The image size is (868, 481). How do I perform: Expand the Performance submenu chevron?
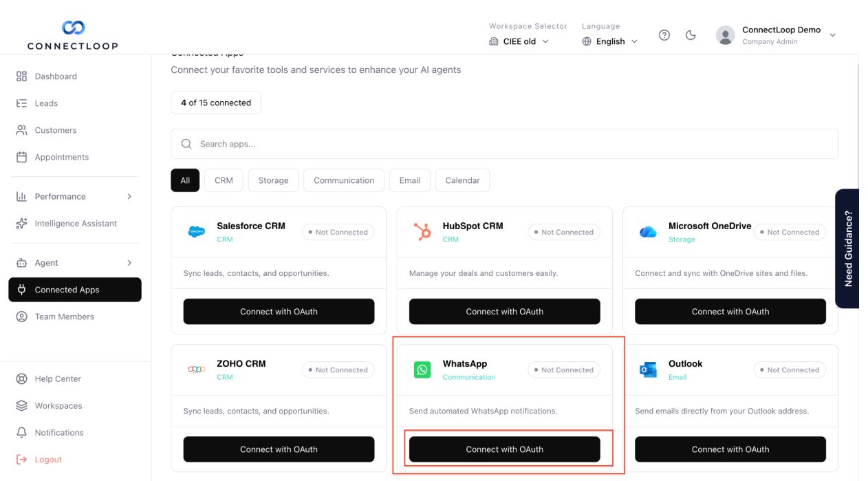[129, 196]
